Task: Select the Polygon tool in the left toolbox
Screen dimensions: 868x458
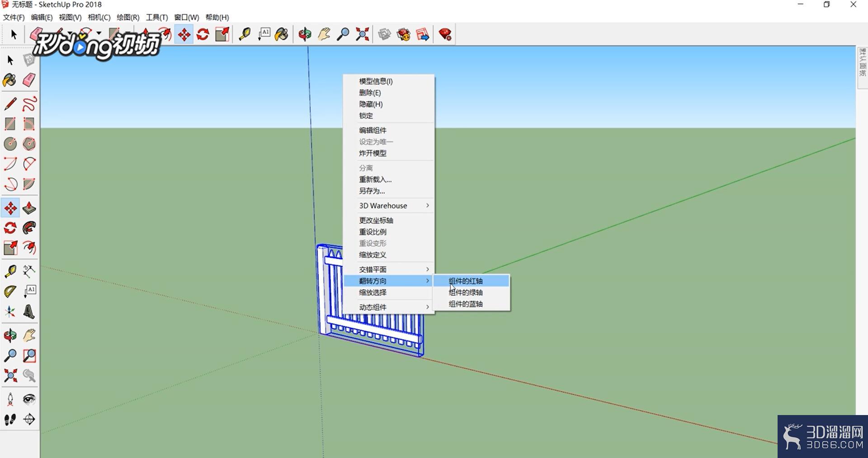Action: pos(29,144)
